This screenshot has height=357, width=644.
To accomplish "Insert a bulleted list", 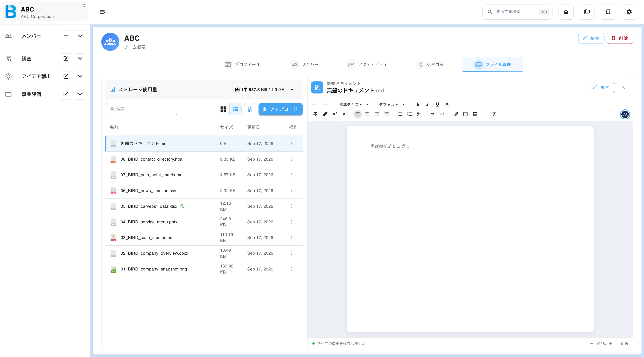I will tap(400, 114).
